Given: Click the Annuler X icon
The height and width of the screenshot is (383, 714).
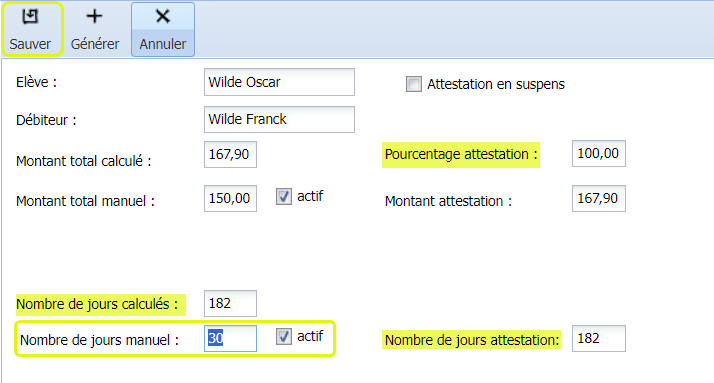Looking at the screenshot, I should [163, 17].
